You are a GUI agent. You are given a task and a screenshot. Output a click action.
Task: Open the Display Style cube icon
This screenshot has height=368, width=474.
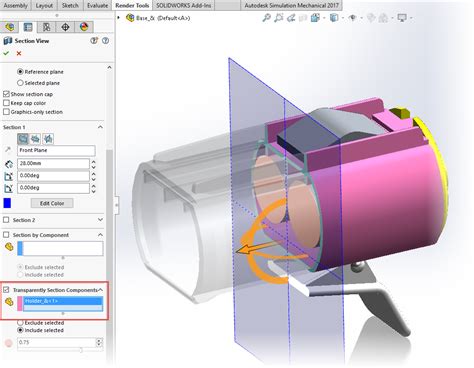334,18
